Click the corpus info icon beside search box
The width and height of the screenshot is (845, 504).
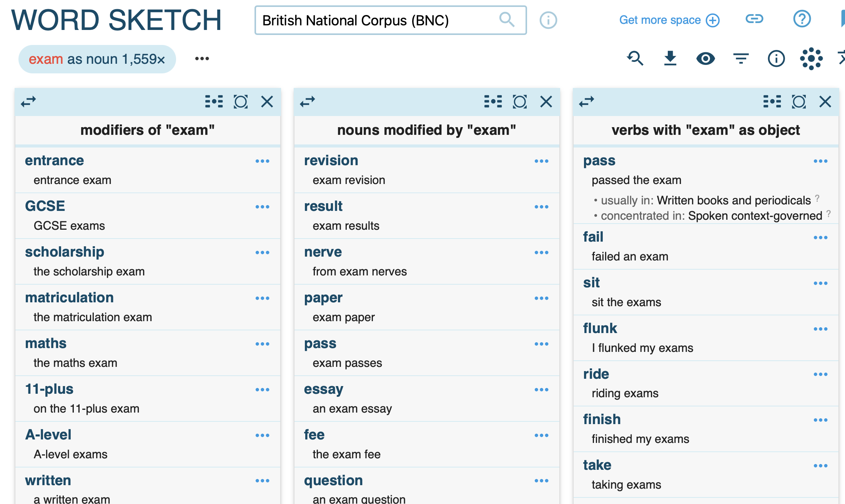coord(548,20)
